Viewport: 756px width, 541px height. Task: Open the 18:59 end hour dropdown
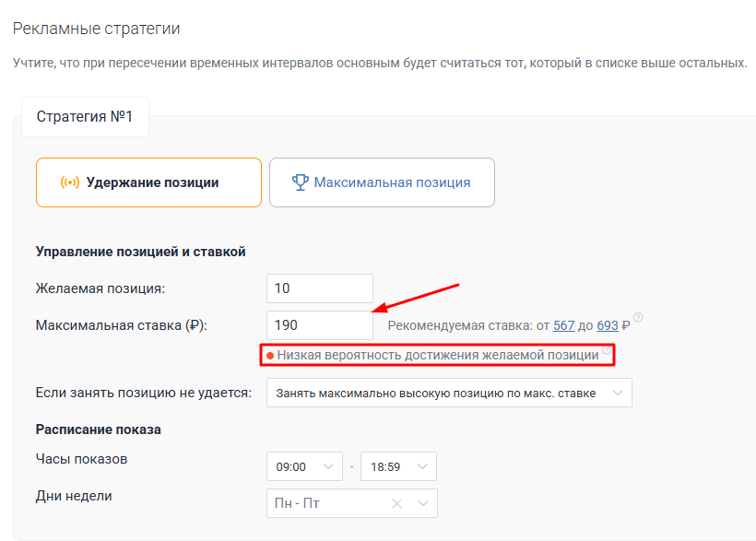pyautogui.click(x=398, y=466)
